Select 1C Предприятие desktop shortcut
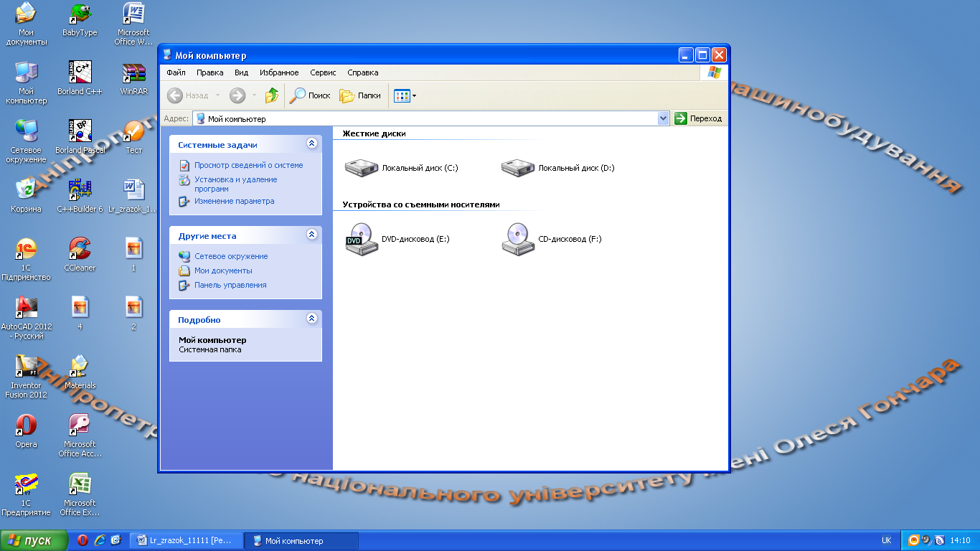 pyautogui.click(x=27, y=496)
